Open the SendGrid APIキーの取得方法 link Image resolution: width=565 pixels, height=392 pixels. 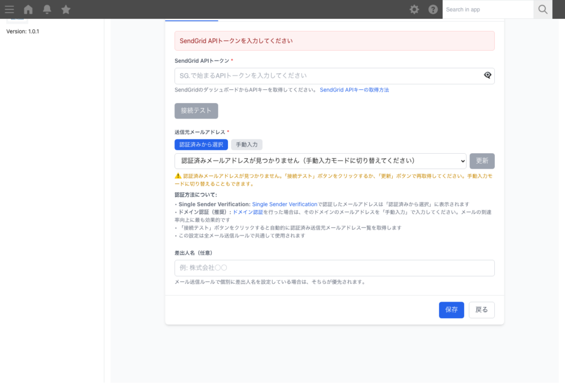pyautogui.click(x=354, y=89)
